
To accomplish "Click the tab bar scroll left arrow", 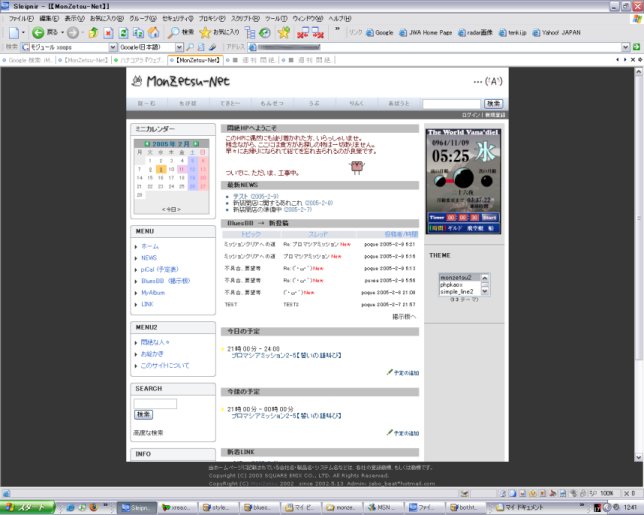I will click(x=617, y=60).
